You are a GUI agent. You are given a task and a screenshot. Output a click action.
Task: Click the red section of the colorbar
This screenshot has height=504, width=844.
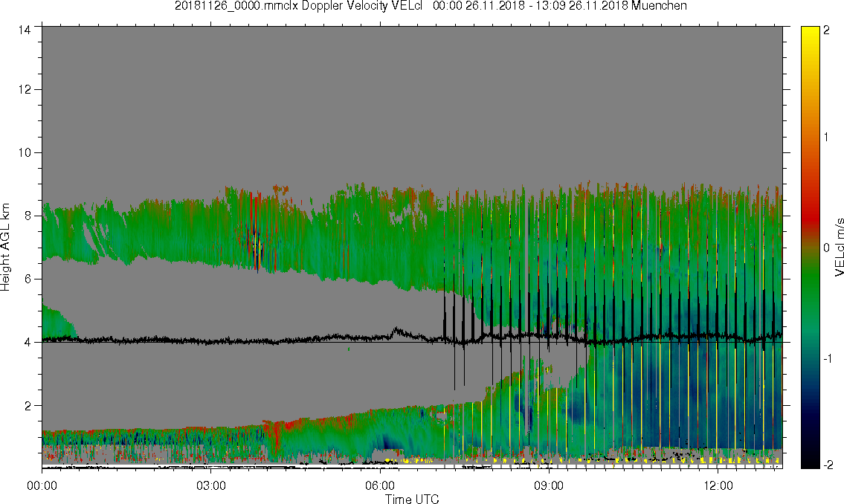click(x=810, y=215)
